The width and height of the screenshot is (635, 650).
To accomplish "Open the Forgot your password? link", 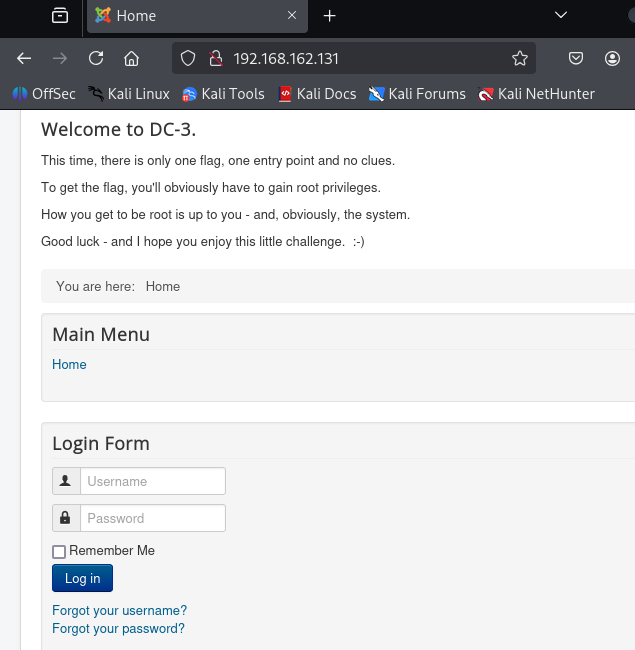I will click(119, 628).
